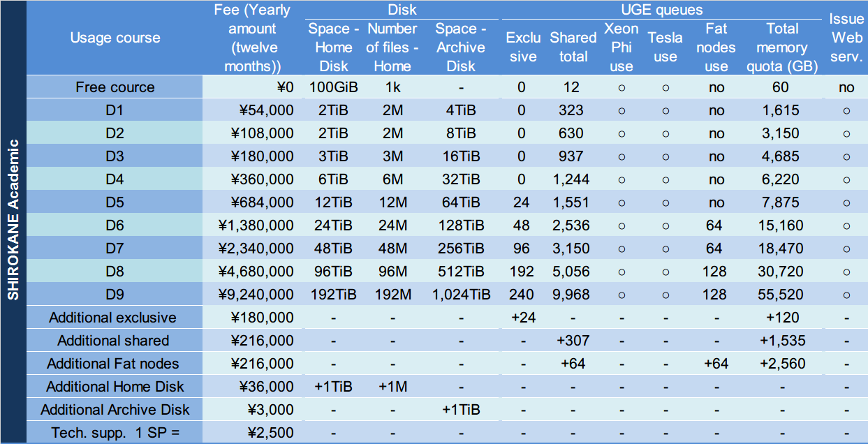868x444 pixels.
Task: Click the 'Exclusive' column header
Action: coord(523,47)
